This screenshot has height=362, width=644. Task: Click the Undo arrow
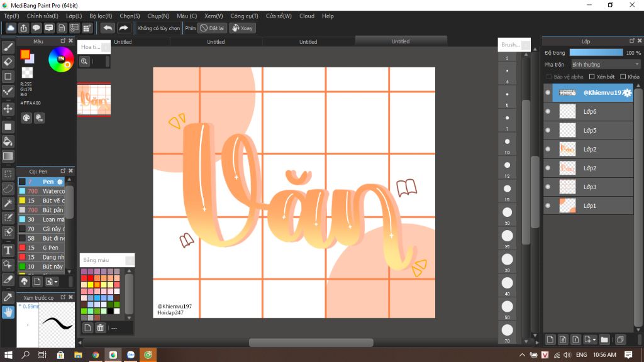[x=108, y=28]
